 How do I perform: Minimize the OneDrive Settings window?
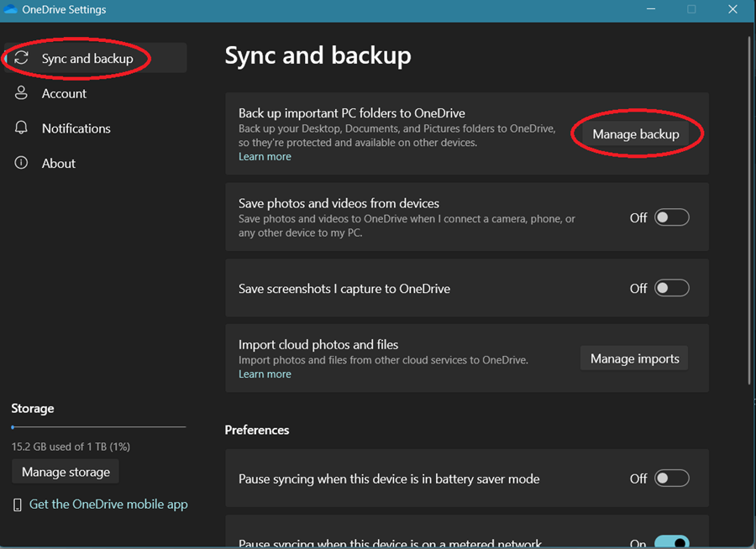click(x=651, y=9)
